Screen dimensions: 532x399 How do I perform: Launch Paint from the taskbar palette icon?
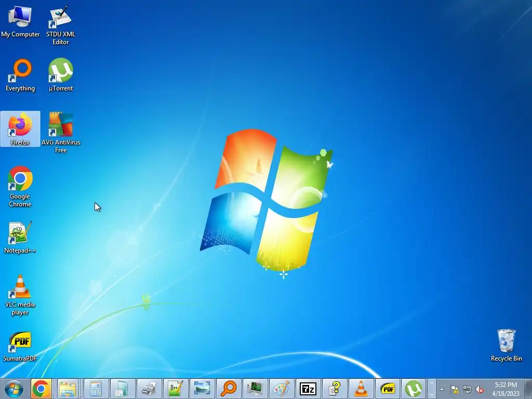281,389
